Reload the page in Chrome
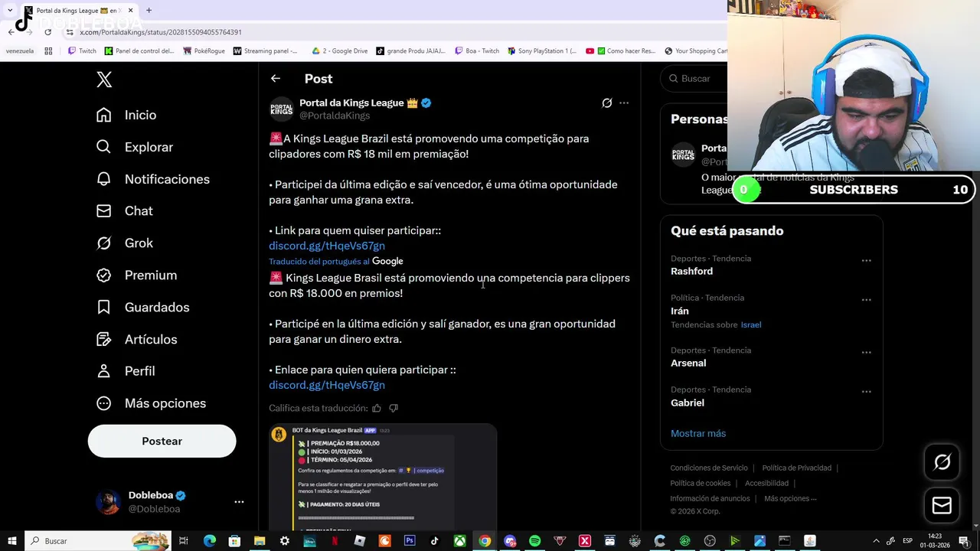 click(x=47, y=32)
